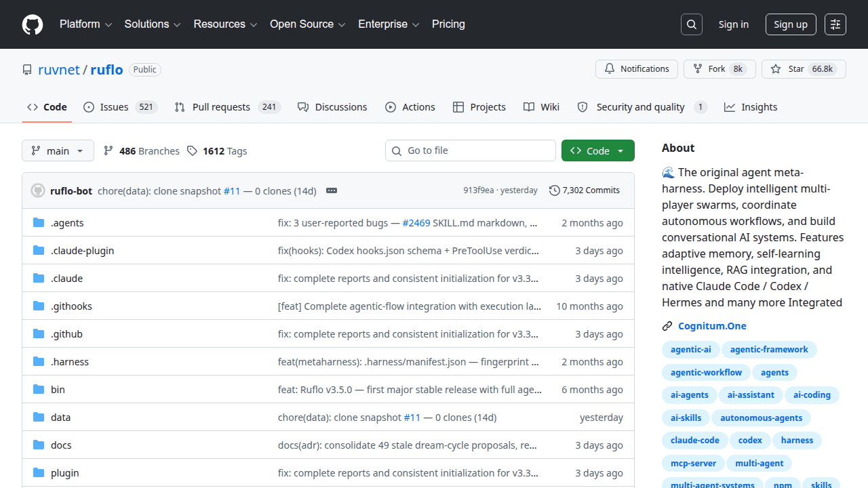Click the folder icon for plugin
The image size is (868, 488).
(x=39, y=472)
